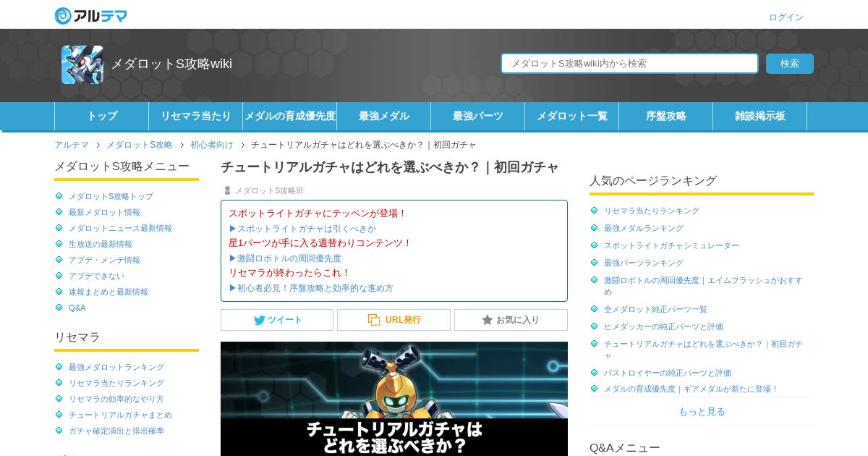Open the 序盤攻略 navigation tab

tap(666, 116)
